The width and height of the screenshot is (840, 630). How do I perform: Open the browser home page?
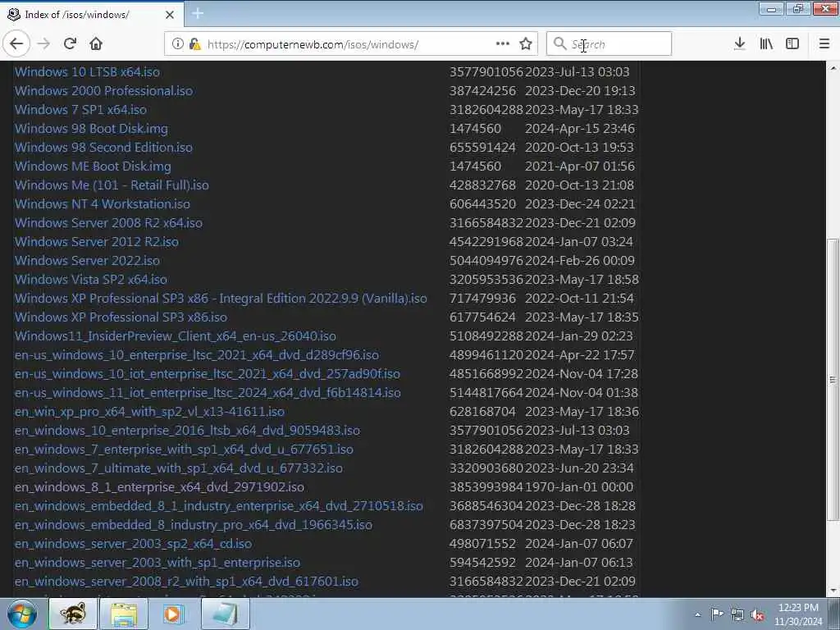[96, 43]
